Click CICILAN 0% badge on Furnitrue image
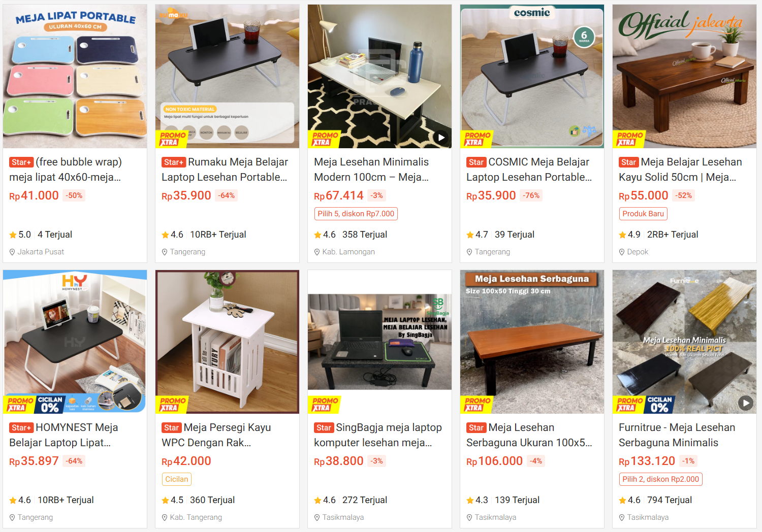 659,404
